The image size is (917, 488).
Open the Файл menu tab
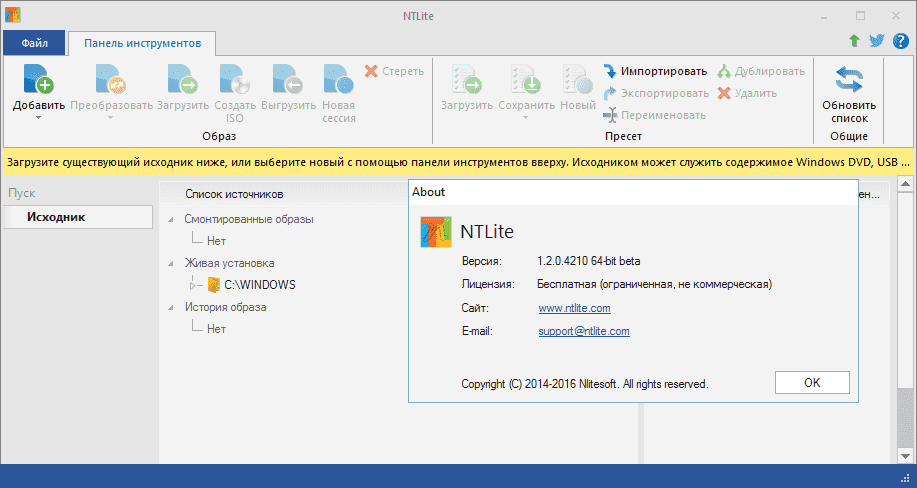34,43
